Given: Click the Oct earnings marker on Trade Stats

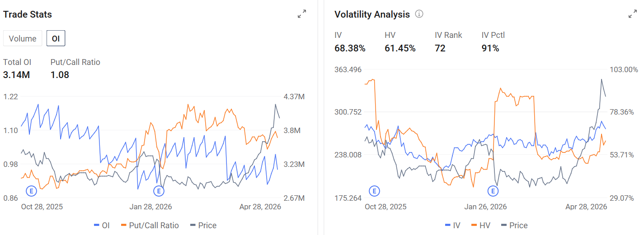Looking at the screenshot, I should [x=32, y=191].
